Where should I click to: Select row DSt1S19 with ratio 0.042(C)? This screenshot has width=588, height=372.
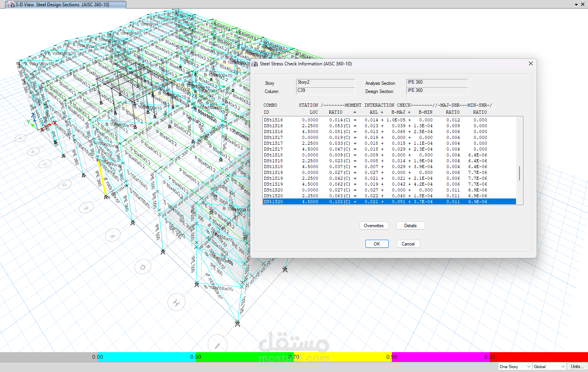(390, 178)
